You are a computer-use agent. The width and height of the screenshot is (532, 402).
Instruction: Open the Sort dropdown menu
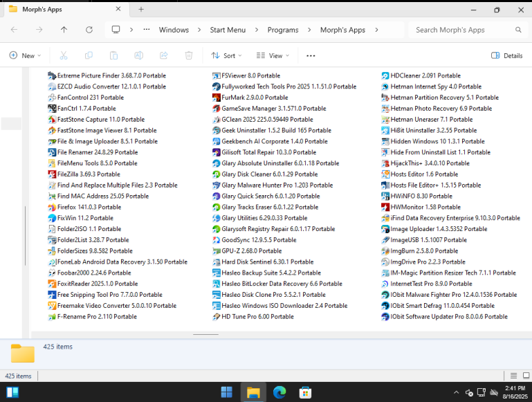(226, 55)
